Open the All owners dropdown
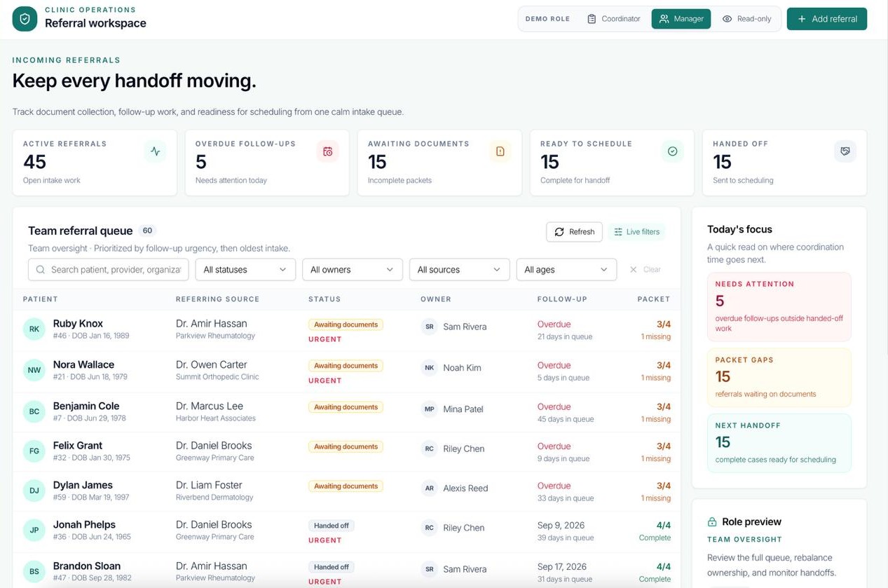Screen dimensions: 888x588 click(353, 270)
